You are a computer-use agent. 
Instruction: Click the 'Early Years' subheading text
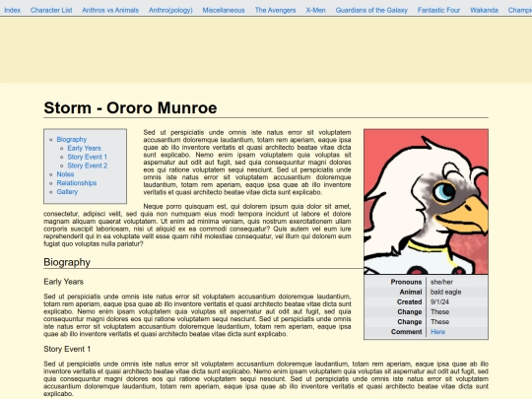point(63,282)
